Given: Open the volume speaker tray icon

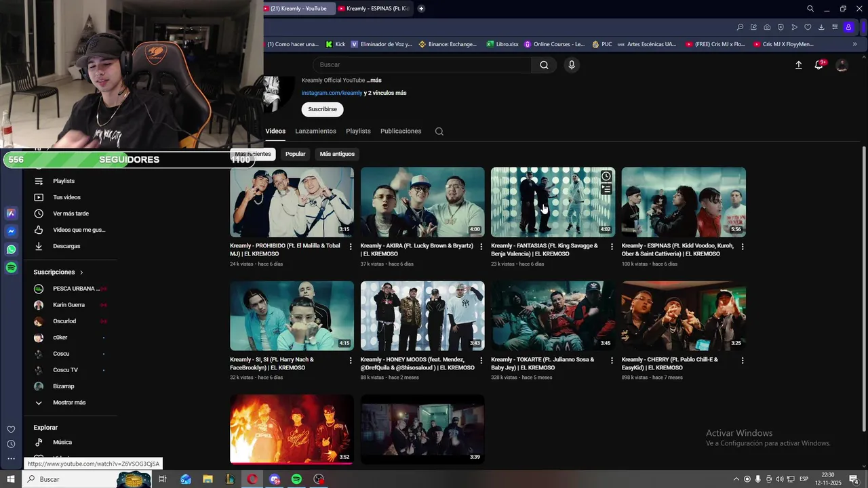Looking at the screenshot, I should coord(780,479).
